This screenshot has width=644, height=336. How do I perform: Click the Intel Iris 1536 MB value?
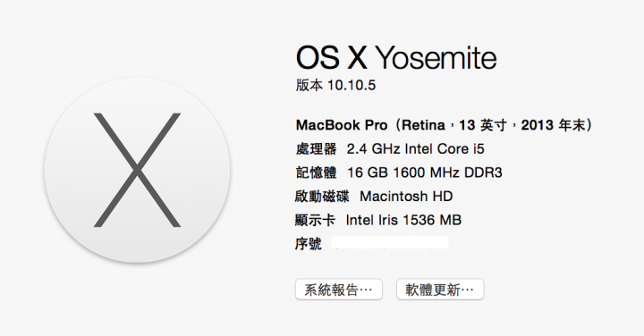pyautogui.click(x=403, y=220)
